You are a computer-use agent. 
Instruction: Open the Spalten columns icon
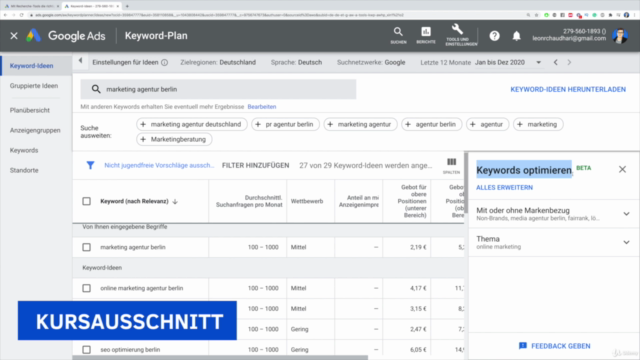point(451,165)
